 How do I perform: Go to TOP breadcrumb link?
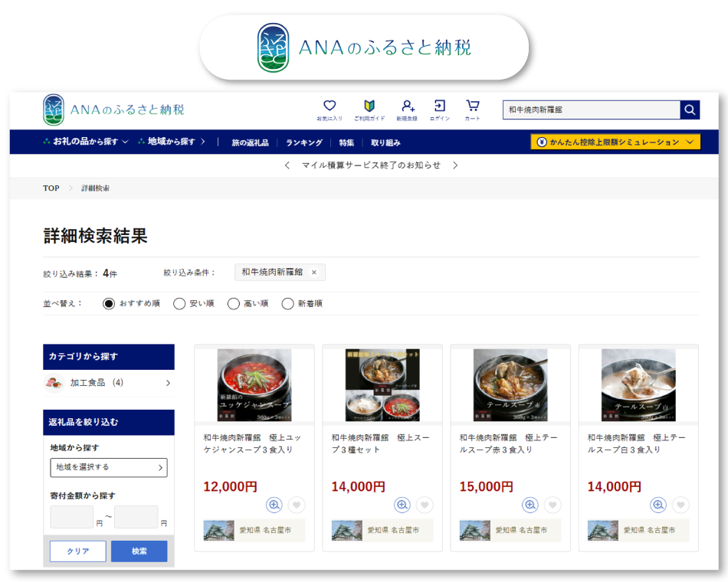[51, 188]
